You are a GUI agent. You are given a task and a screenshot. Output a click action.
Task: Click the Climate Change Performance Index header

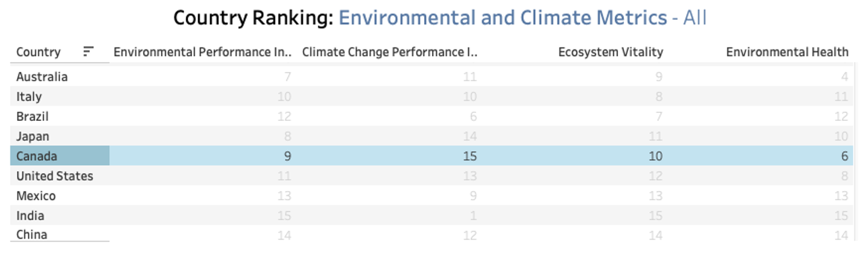390,52
